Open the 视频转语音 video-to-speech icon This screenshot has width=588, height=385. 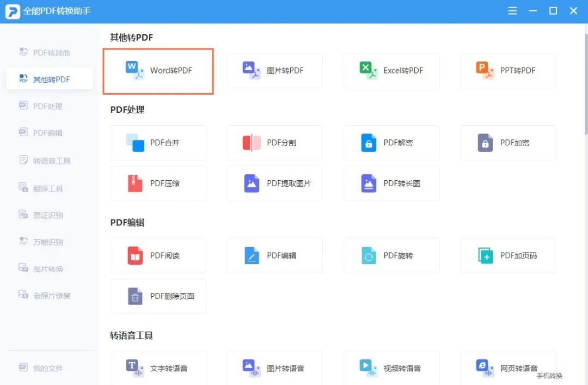[x=368, y=368]
